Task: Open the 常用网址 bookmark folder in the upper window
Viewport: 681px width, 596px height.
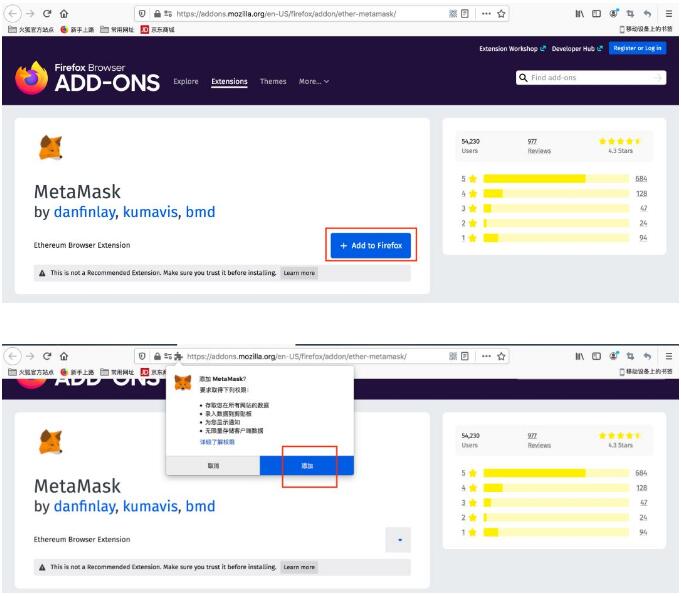Action: click(x=117, y=30)
